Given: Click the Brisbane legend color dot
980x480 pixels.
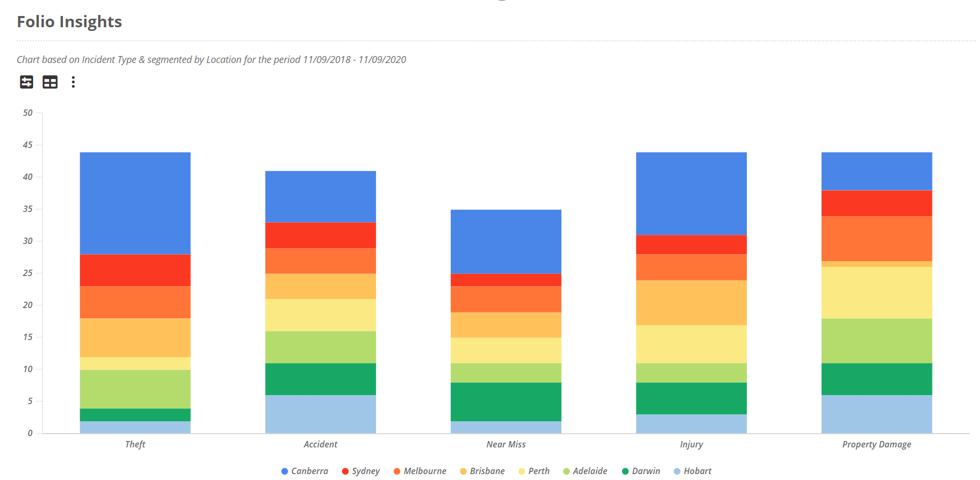Looking at the screenshot, I should (463, 471).
